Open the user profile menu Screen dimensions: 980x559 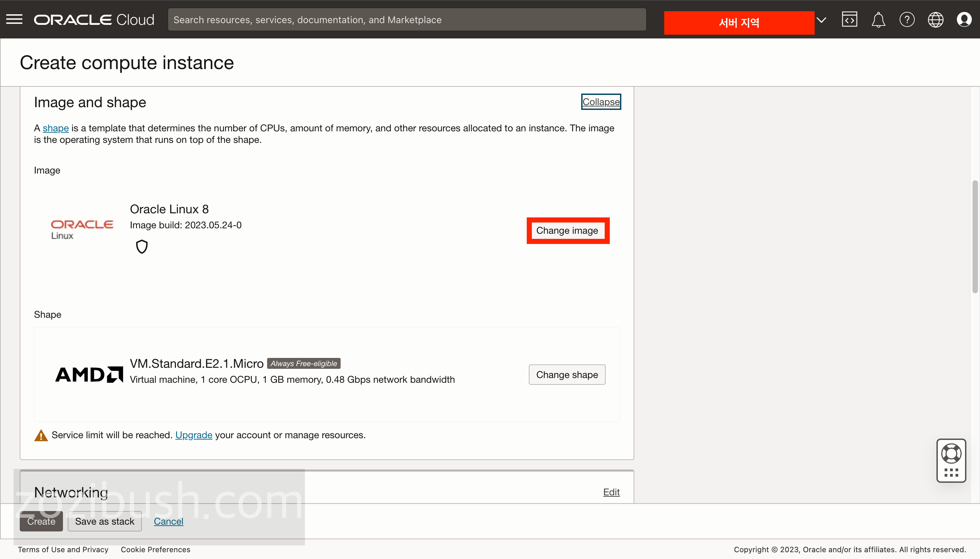964,20
